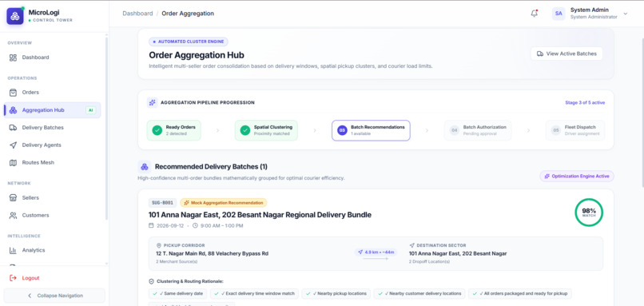Image resolution: width=644 pixels, height=306 pixels.
Task: Click 12 T. Nagar Main Rd pickup address
Action: click(213, 254)
